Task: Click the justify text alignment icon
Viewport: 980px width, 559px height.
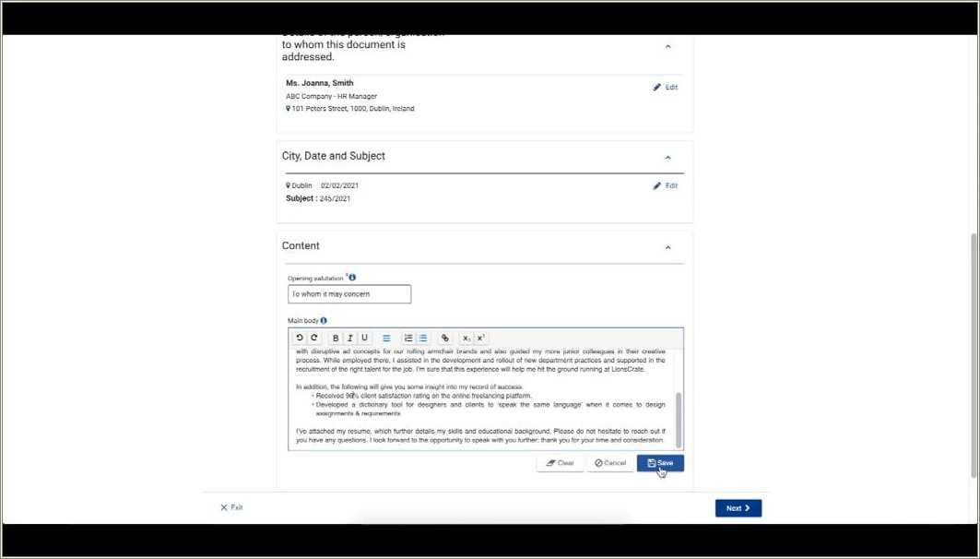Action: click(386, 339)
